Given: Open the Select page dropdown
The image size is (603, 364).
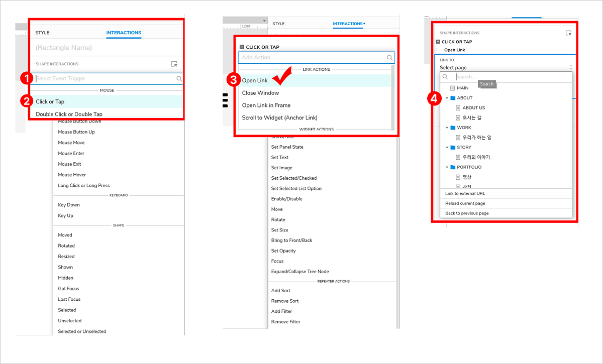Looking at the screenshot, I should 506,67.
